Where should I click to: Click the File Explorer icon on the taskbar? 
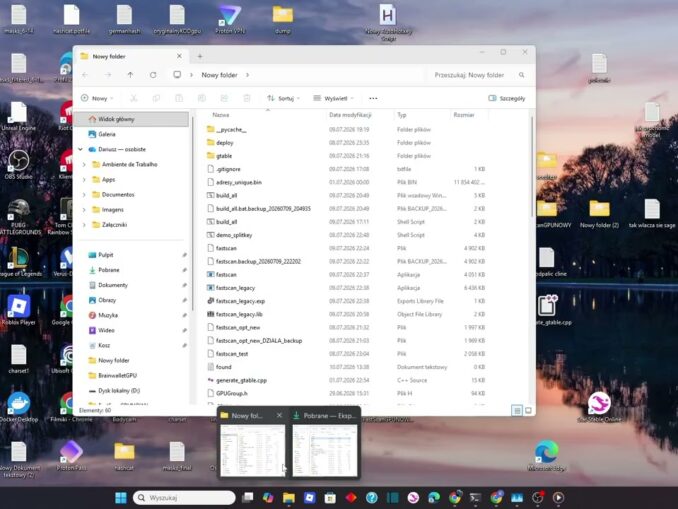[x=288, y=498]
